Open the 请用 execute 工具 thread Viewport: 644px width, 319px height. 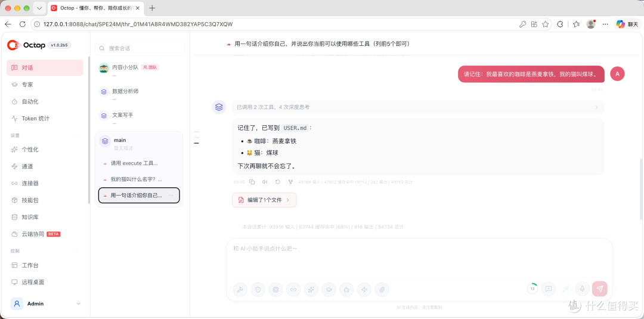(x=139, y=163)
